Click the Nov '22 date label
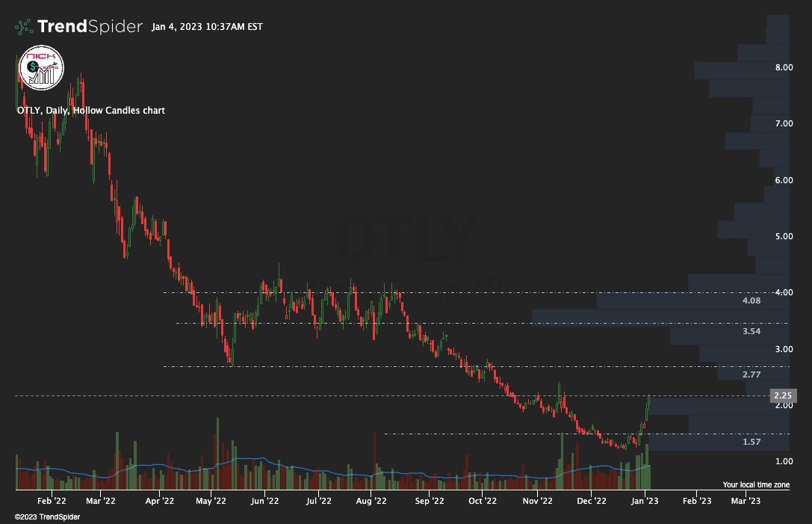The image size is (812, 524). point(538,501)
